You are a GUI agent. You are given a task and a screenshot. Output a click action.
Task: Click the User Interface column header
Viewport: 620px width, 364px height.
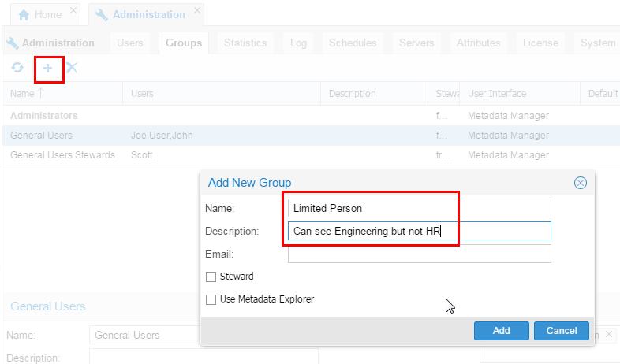pyautogui.click(x=496, y=94)
